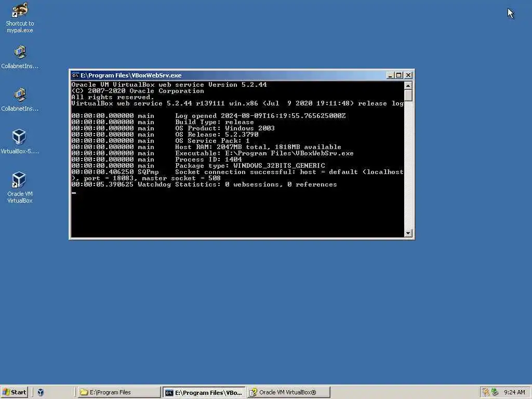
Task: Open the Start menu
Action: point(14,392)
